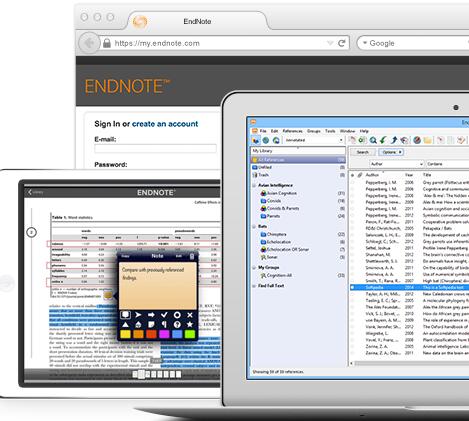Image resolution: width=469 pixels, height=421 pixels.
Task: Select the EndNote browser tab
Action: click(197, 22)
